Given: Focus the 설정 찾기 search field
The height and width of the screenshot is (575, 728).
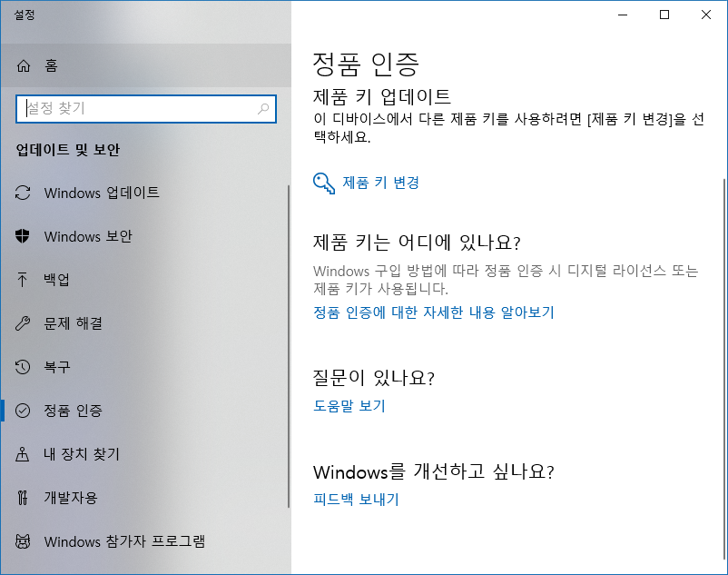Looking at the screenshot, I should (x=146, y=109).
